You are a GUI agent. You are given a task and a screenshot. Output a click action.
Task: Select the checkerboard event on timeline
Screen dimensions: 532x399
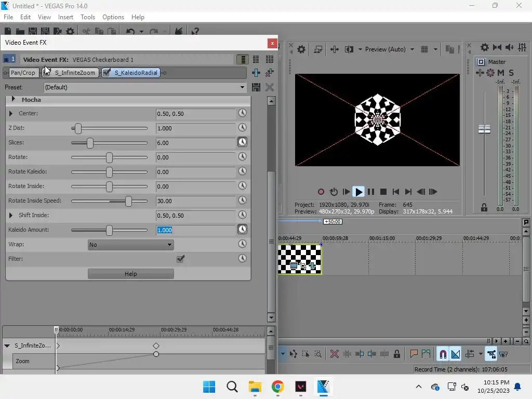[x=300, y=259]
